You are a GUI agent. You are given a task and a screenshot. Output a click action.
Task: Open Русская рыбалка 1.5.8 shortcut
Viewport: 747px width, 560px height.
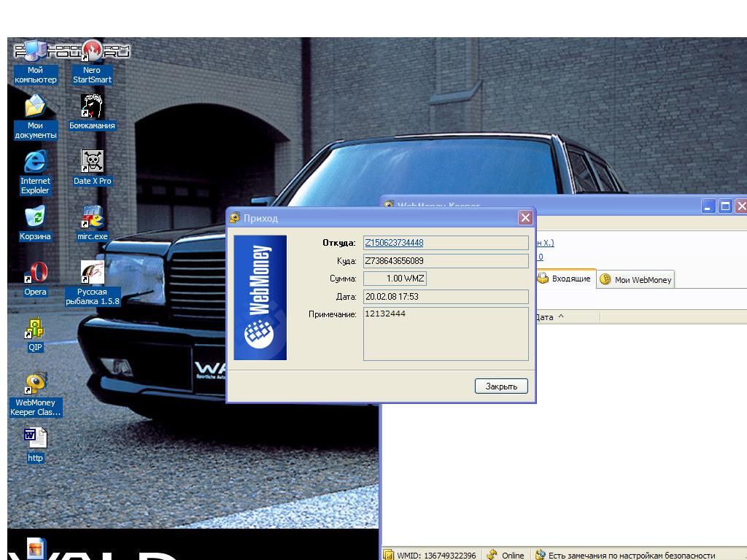(x=92, y=274)
